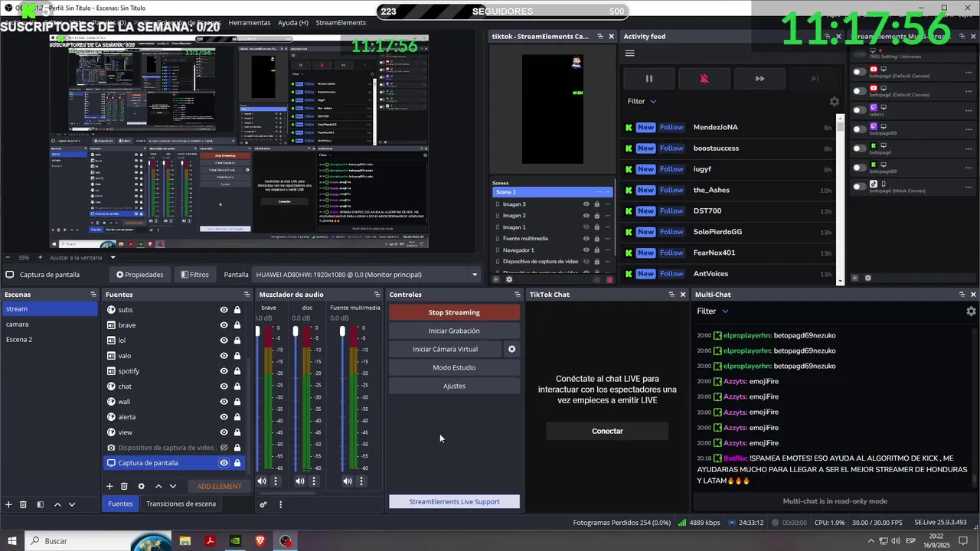Viewport: 980px width, 551px height.
Task: Expand the Activity feed Filter dropdown
Action: tap(642, 101)
